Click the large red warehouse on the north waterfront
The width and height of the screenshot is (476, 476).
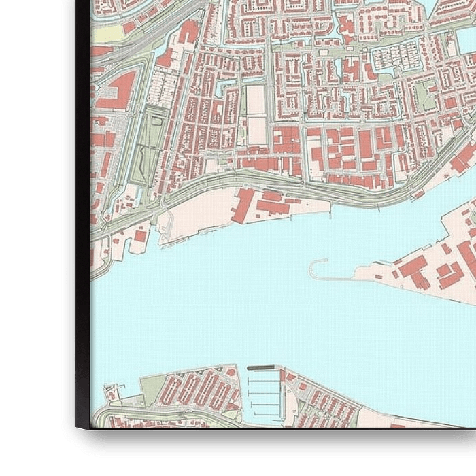point(243,205)
